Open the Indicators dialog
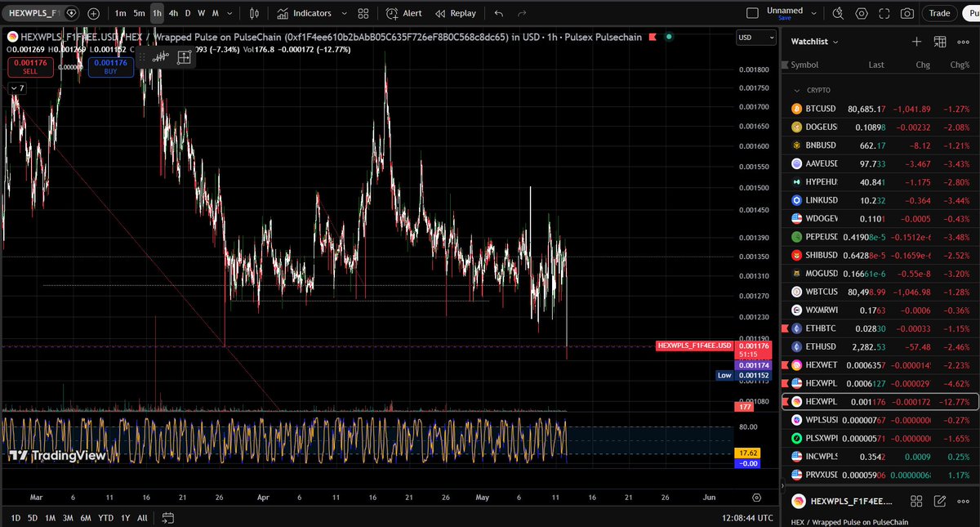The image size is (980, 527). 304,13
